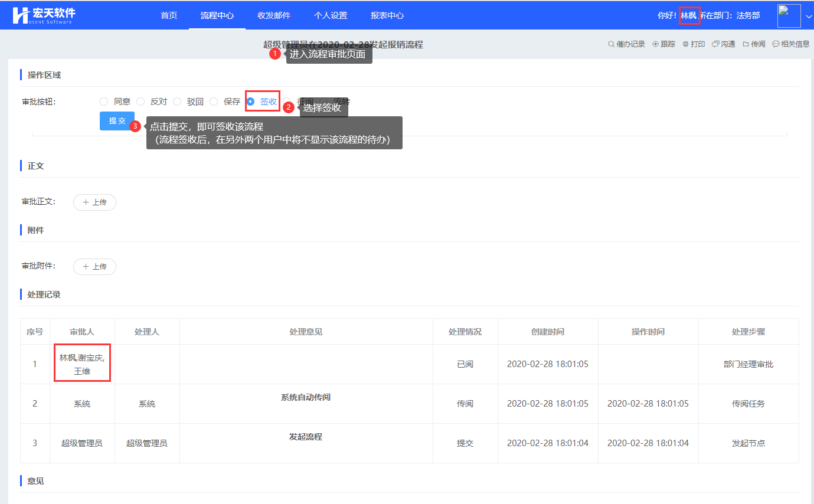This screenshot has height=504, width=814.
Task: Open the 收发邮件 (mail) menu
Action: (274, 15)
